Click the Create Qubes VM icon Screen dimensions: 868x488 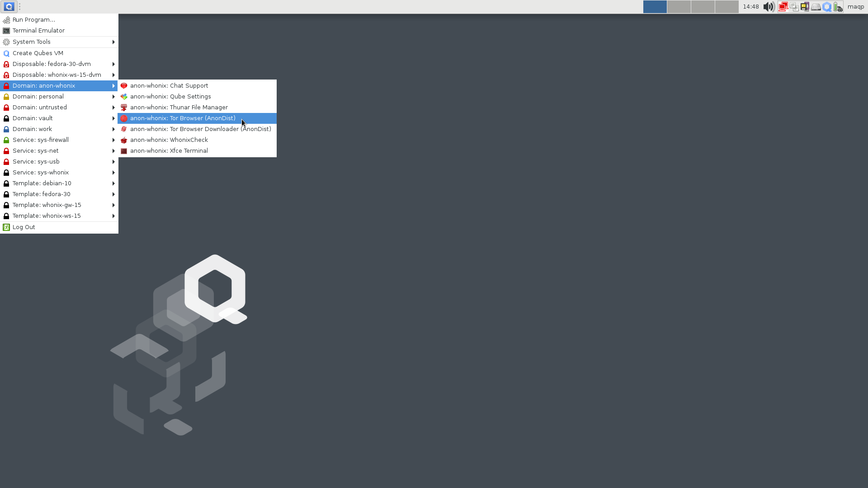[6, 53]
